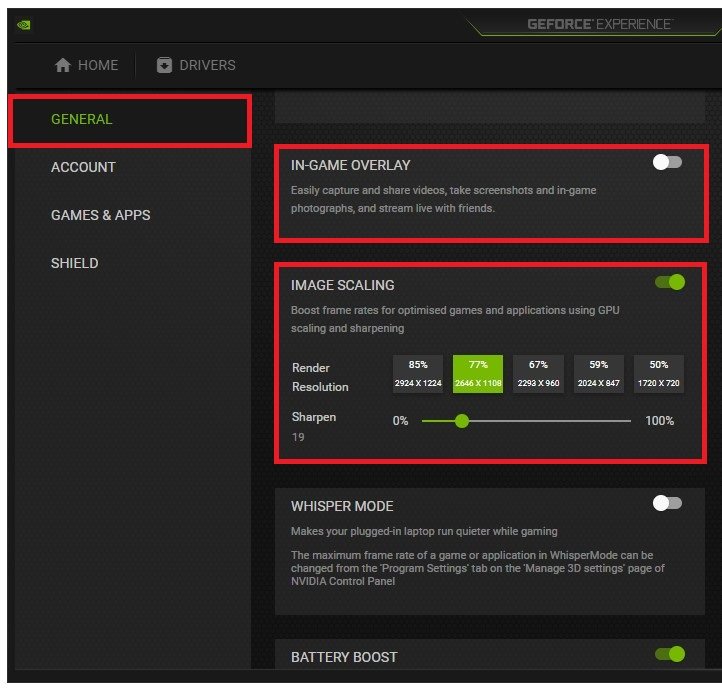722x693 pixels.
Task: Click "Makes your plugged-in laptop run quieter" text
Action: (x=424, y=531)
